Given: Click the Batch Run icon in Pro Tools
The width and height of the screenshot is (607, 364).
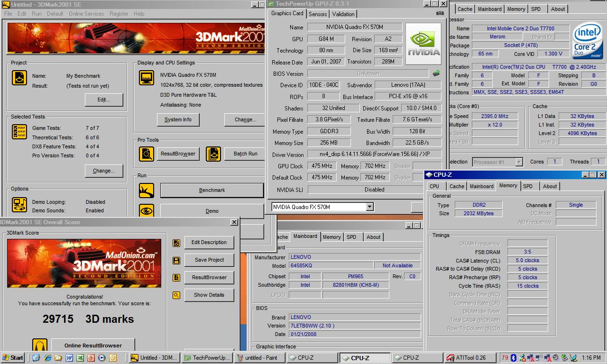Looking at the screenshot, I should point(213,154).
